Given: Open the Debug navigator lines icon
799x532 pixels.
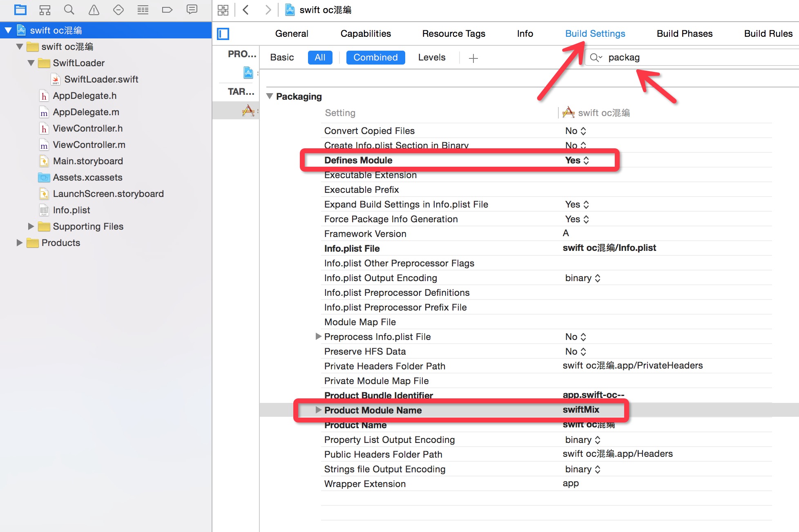Looking at the screenshot, I should (143, 10).
